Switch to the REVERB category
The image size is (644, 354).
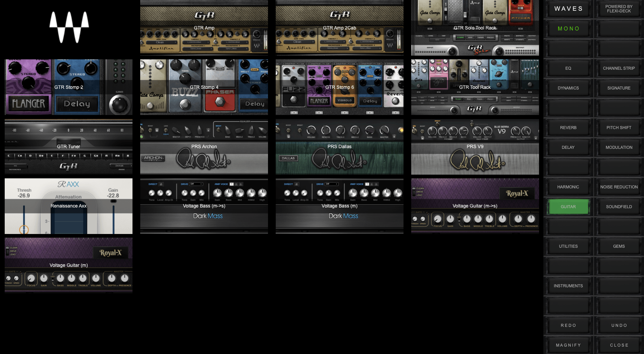[568, 128]
